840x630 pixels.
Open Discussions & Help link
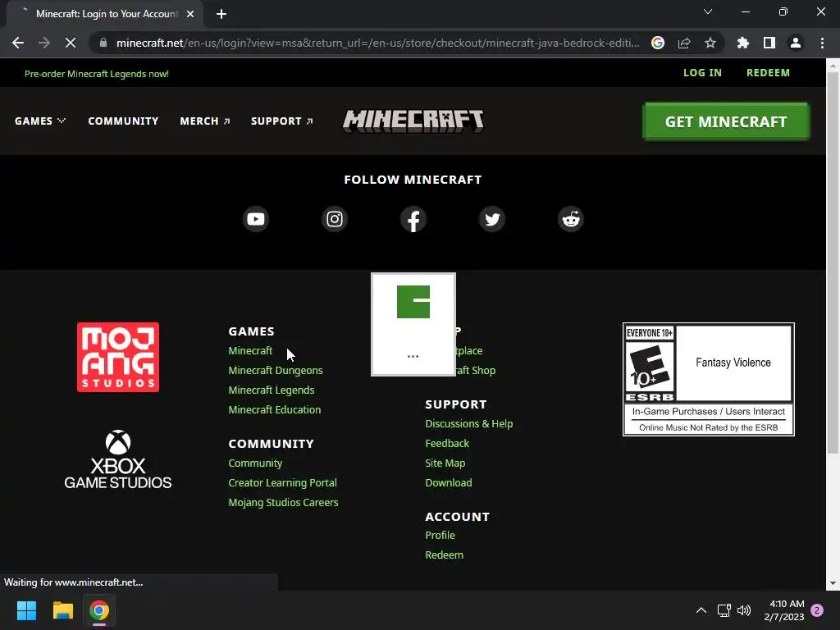(x=468, y=424)
